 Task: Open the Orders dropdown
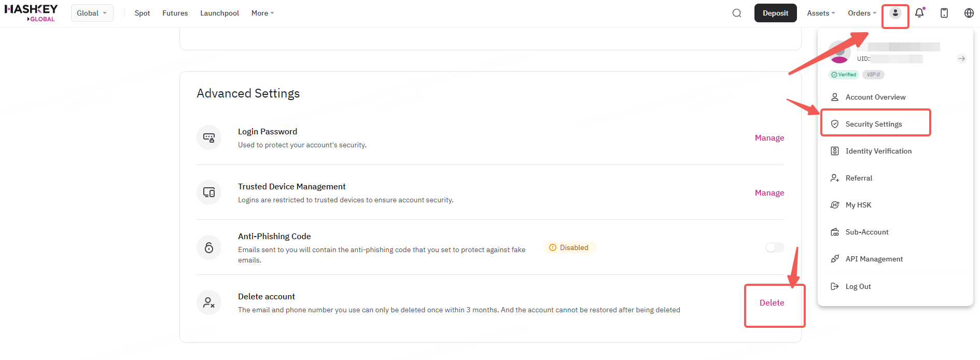coord(862,13)
